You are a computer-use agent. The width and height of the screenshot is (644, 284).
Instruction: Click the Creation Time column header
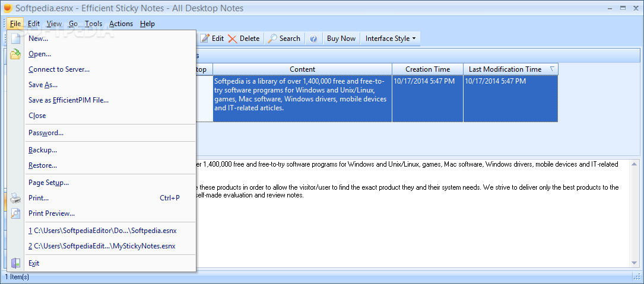[427, 69]
